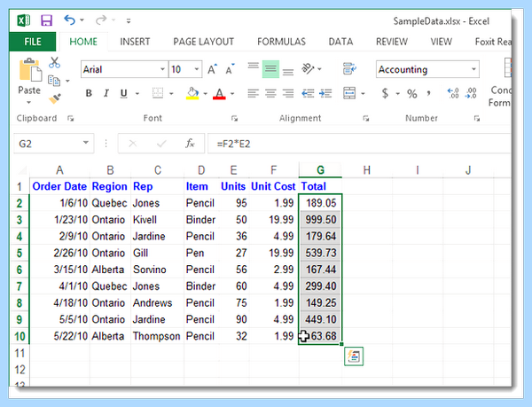Open Fill Color dropdown arrow

tap(206, 94)
